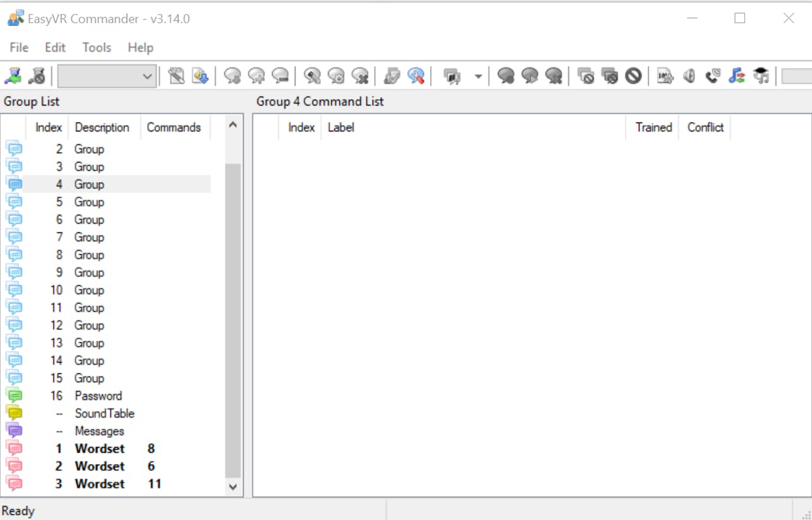Click the circular prohibition sign icon

(x=633, y=76)
